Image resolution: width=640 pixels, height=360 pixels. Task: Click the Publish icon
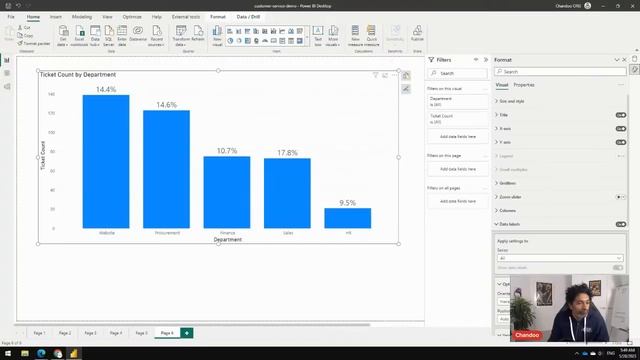coord(417,33)
